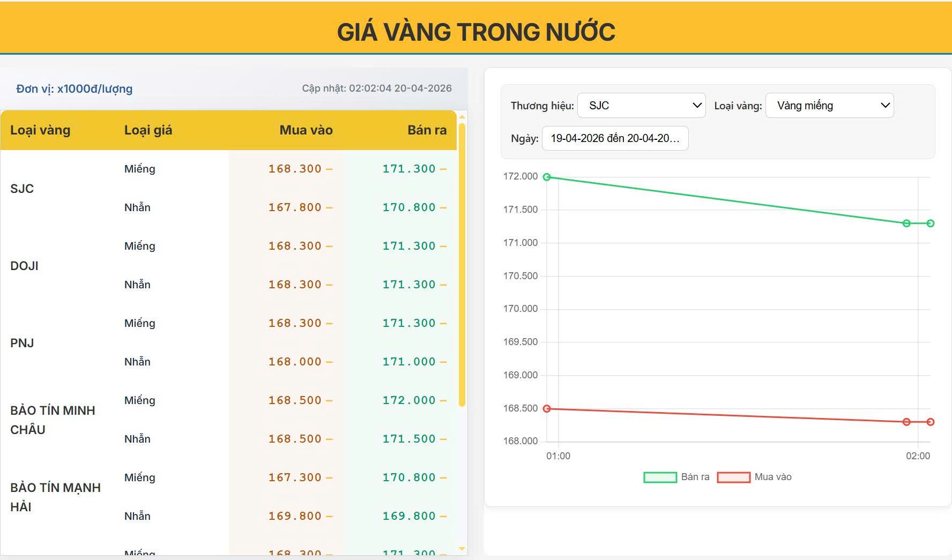Click the last red Mua vào chart point
The height and width of the screenshot is (560, 952).
pyautogui.click(x=931, y=422)
